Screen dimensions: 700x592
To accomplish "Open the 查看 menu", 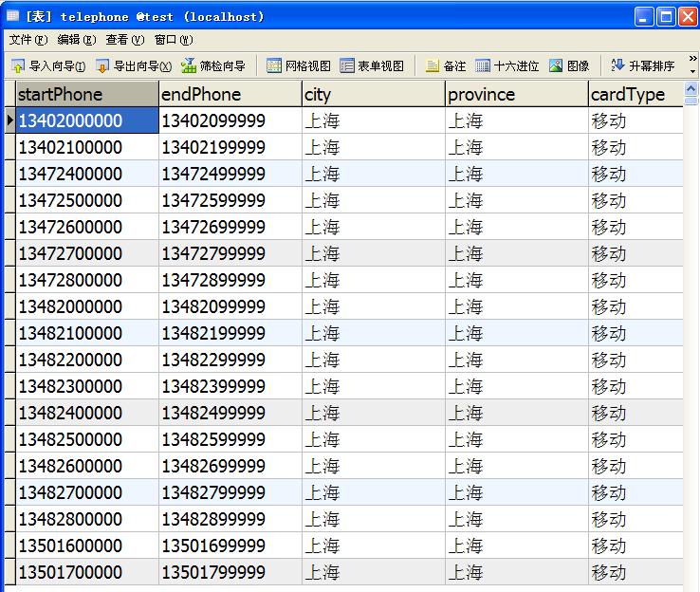I will (x=125, y=40).
